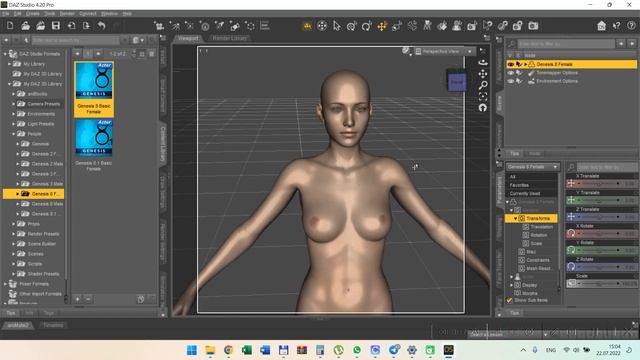Open the Perspective View dropdown
The width and height of the screenshot is (640, 360).
[x=444, y=51]
